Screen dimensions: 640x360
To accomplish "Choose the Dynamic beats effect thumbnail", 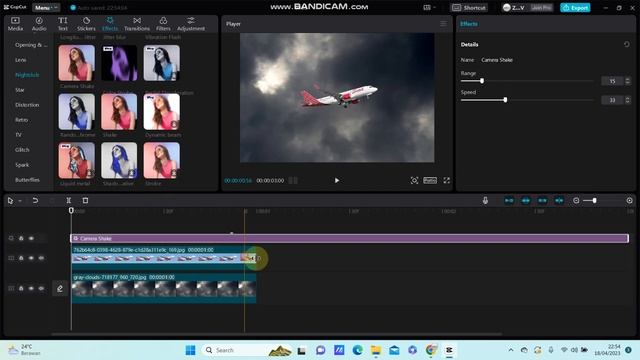I will [161, 112].
